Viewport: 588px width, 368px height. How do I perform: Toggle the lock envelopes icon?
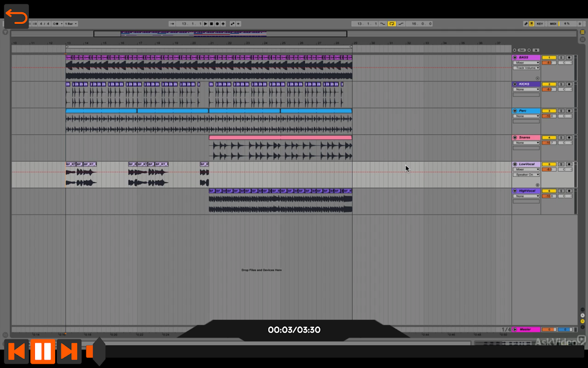536,50
